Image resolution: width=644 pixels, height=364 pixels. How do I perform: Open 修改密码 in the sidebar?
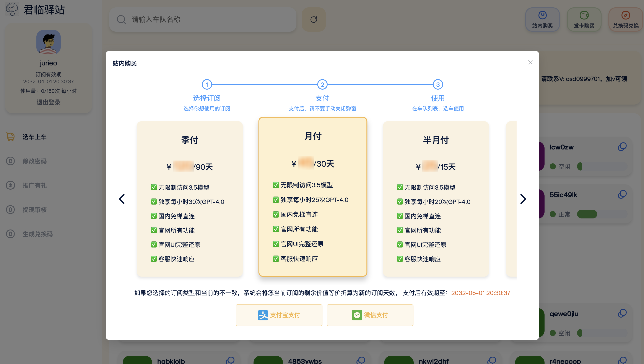[34, 161]
